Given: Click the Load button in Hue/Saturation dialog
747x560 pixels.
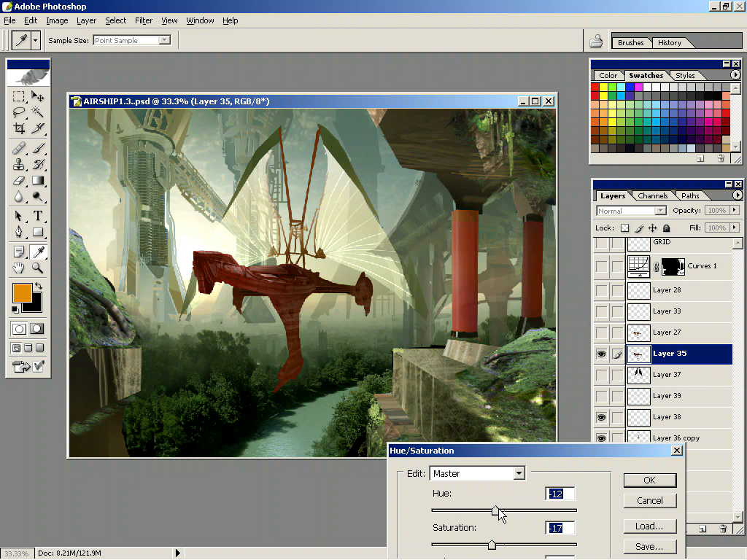Looking at the screenshot, I should coord(649,526).
